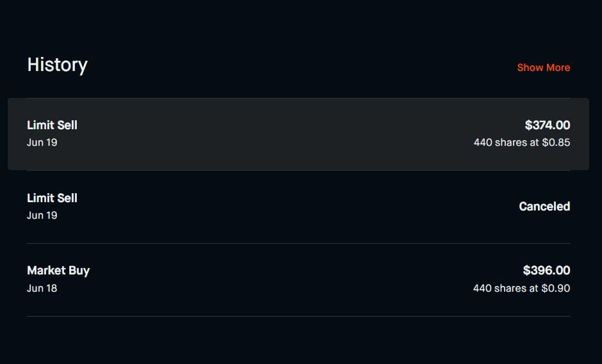Viewport: 602px width, 364px height.
Task: Click the $374.00 sale amount
Action: tap(547, 125)
